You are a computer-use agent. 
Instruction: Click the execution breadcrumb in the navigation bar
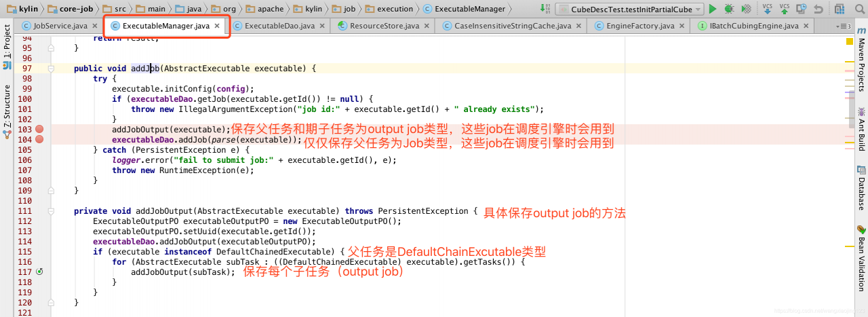click(x=394, y=9)
